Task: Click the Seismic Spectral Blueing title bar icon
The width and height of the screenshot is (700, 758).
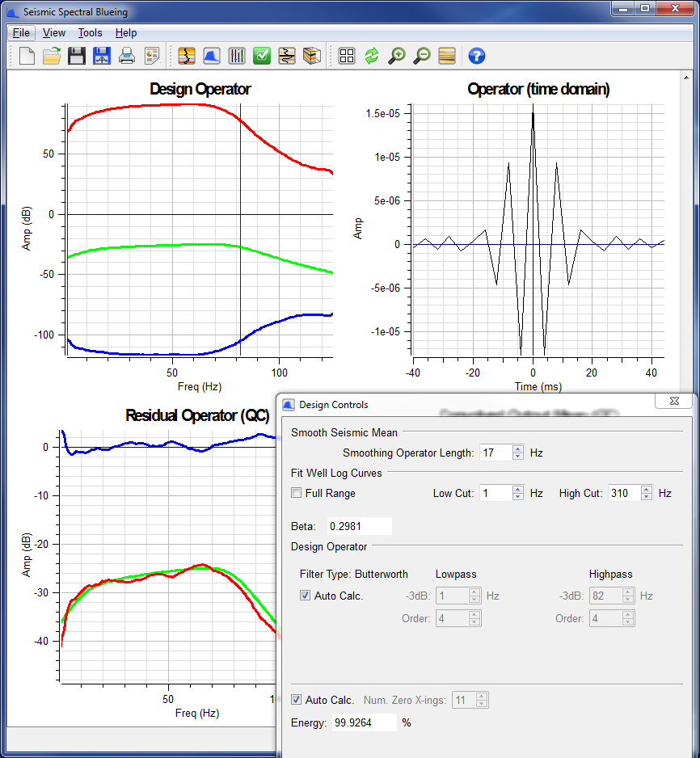Action: (x=13, y=12)
